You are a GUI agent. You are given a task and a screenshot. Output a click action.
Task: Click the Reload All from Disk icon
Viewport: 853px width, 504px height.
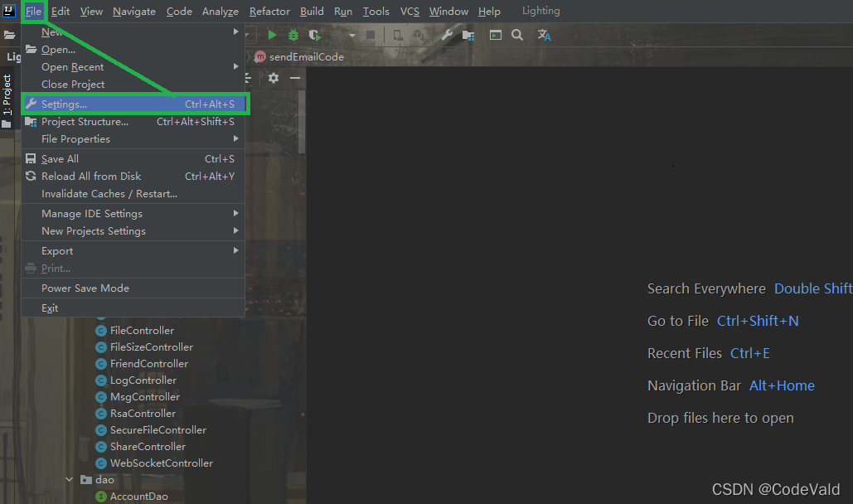[31, 177]
